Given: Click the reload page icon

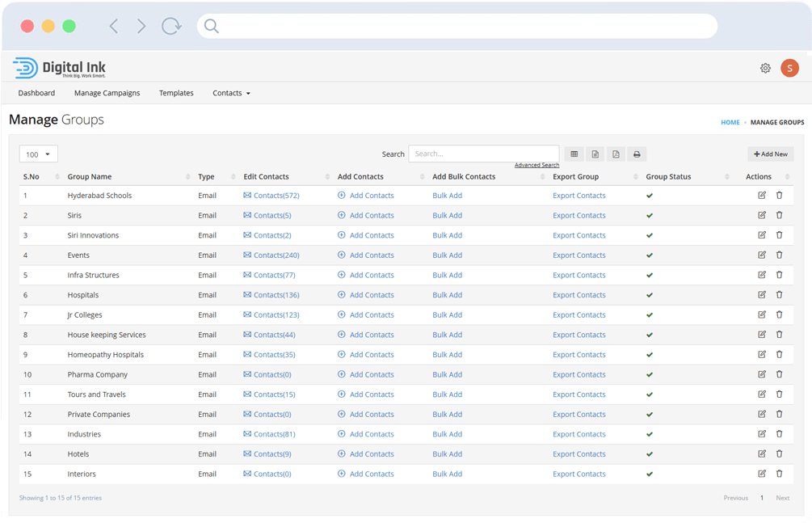Looking at the screenshot, I should click(171, 27).
